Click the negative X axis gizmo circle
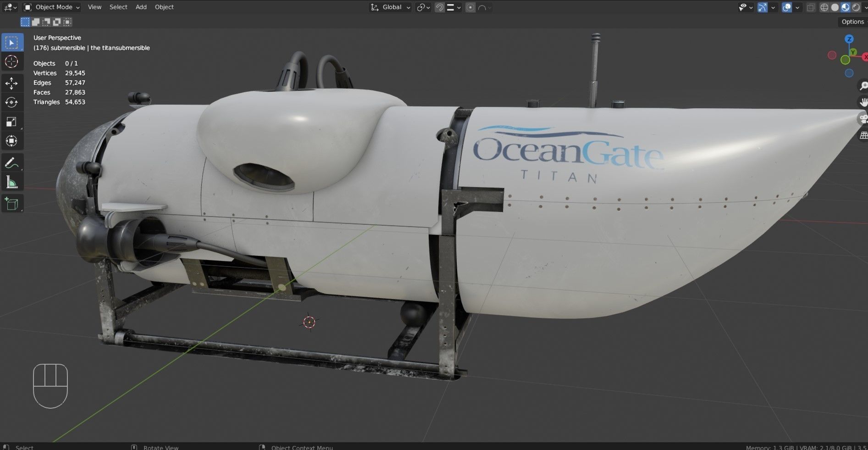Screen dimensions: 868x450 click(x=832, y=55)
